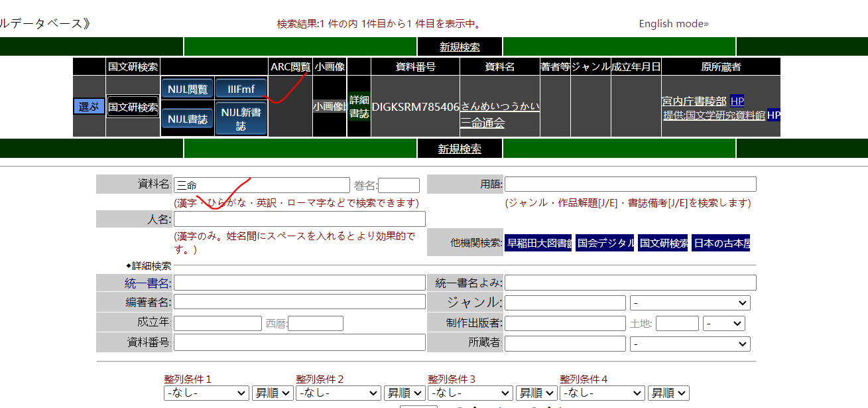The image size is (868, 408).
Task: Click the HP link beside 宮内庁書陵部
Action: point(737,102)
